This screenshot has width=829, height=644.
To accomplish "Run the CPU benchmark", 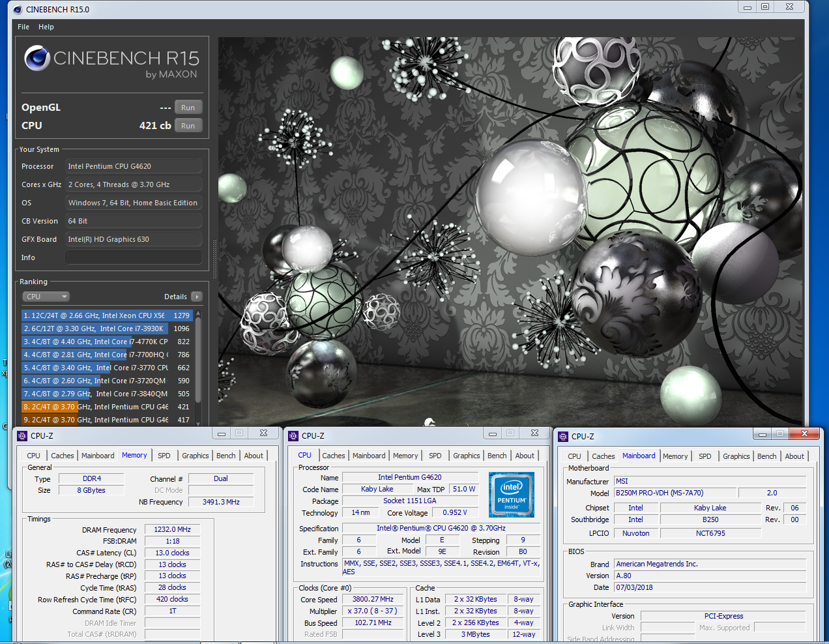I will click(x=188, y=126).
